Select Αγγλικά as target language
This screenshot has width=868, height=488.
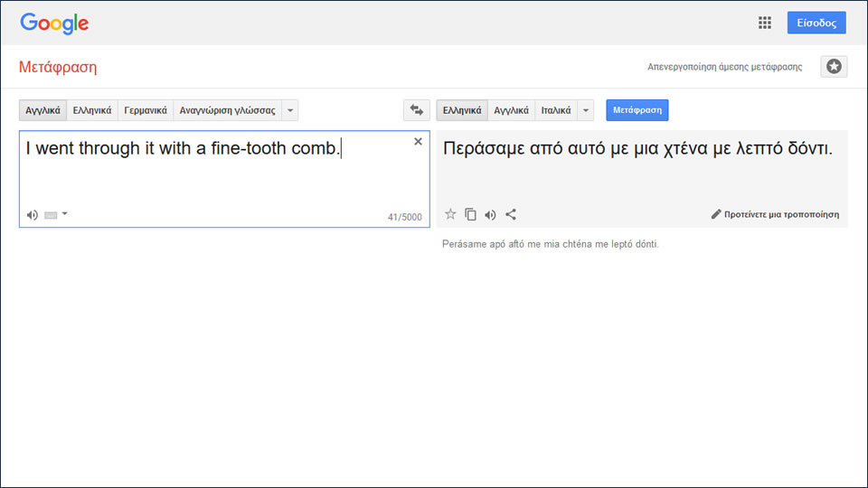click(511, 110)
